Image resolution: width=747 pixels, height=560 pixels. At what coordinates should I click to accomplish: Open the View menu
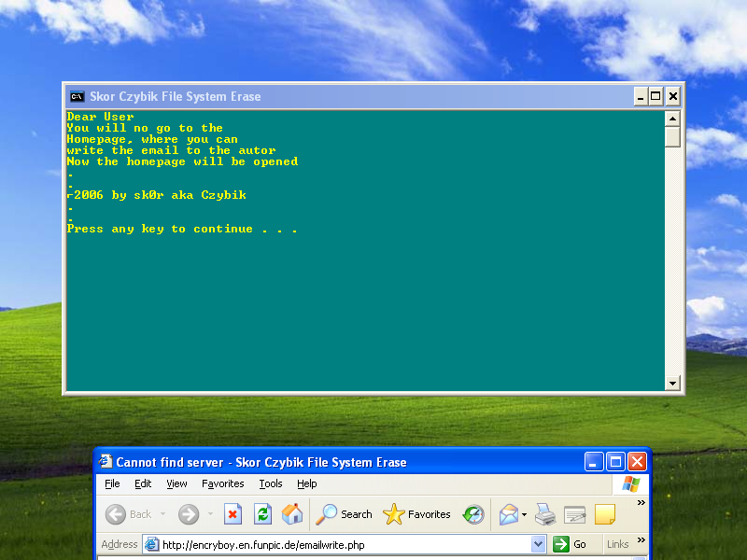(x=176, y=483)
